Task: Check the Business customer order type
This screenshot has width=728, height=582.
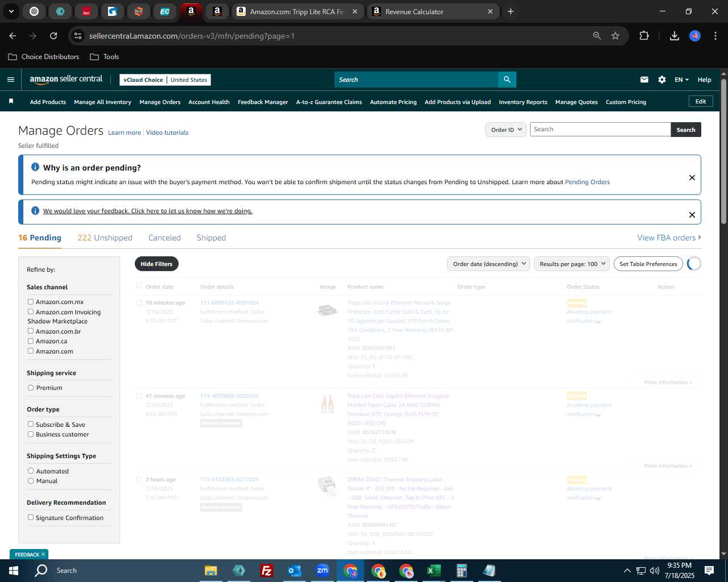Action: pyautogui.click(x=31, y=434)
